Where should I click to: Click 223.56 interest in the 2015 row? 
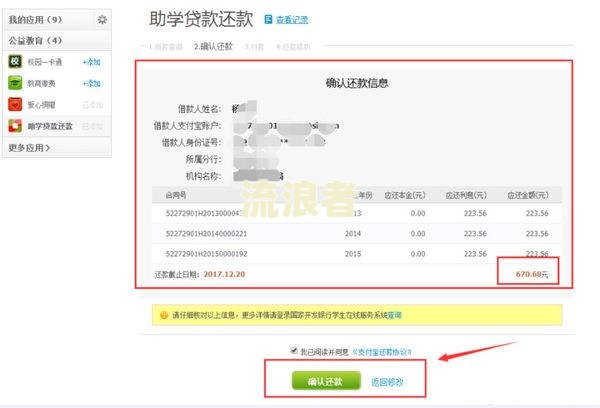pos(475,254)
